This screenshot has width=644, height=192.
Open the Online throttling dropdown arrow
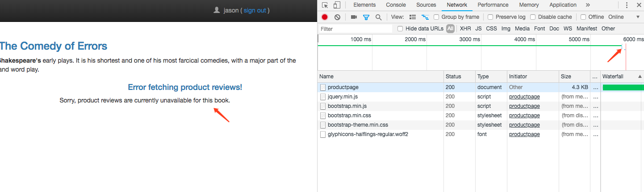(x=638, y=17)
